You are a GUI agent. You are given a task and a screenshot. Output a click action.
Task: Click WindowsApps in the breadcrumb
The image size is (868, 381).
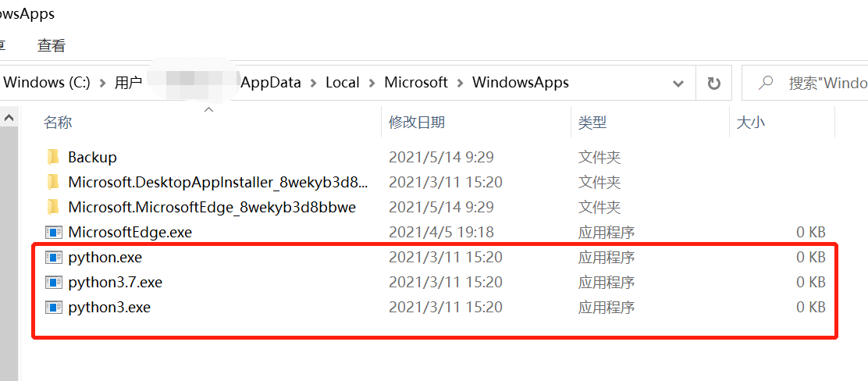click(x=521, y=83)
